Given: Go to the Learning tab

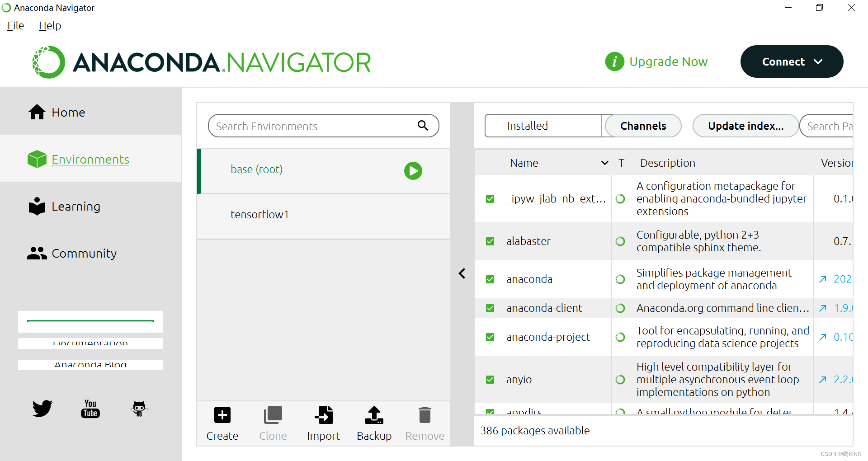Looking at the screenshot, I should [90, 206].
